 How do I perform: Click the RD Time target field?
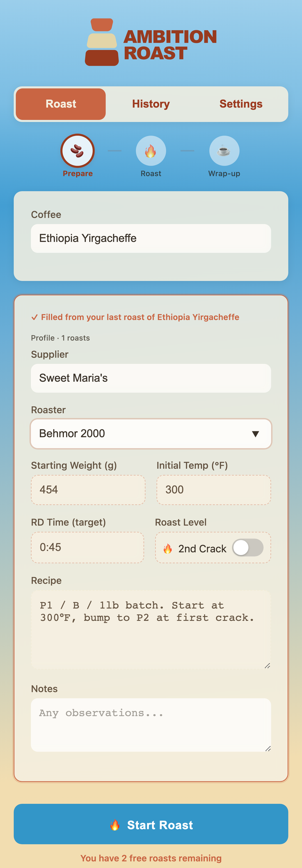pyautogui.click(x=87, y=547)
